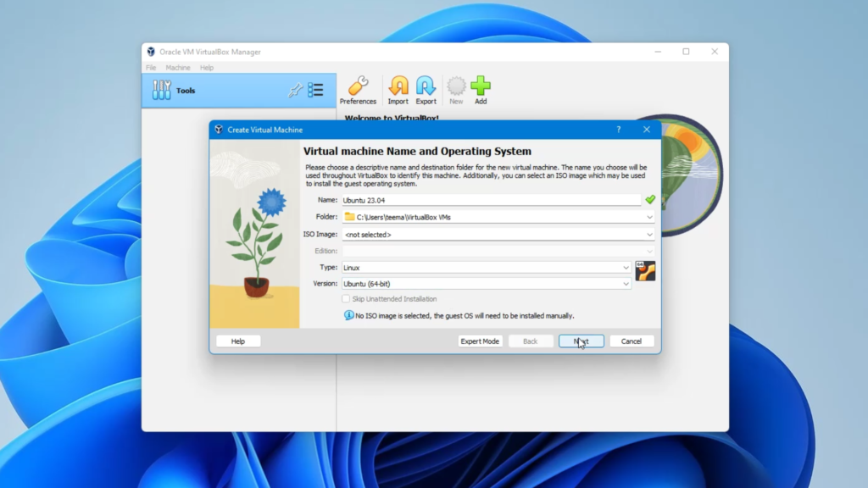The image size is (868, 488).
Task: Click the New machine toolbar icon
Action: point(456,90)
